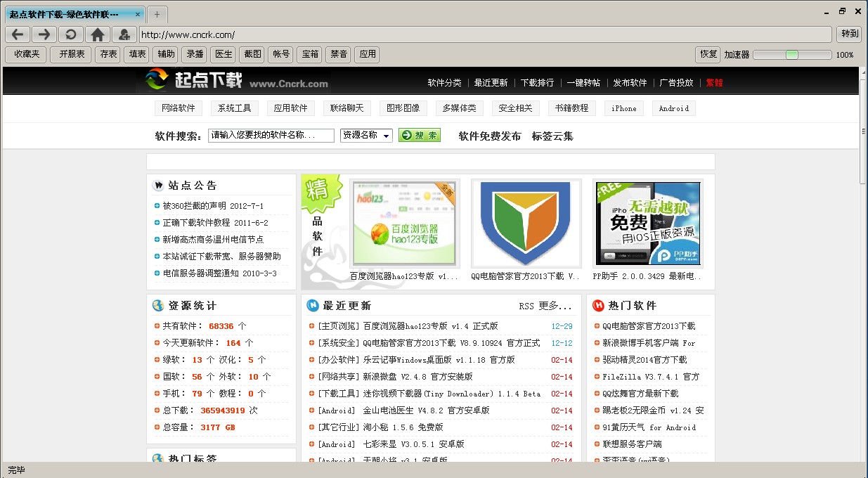Start a search with the green 搜索 button

[x=420, y=135]
